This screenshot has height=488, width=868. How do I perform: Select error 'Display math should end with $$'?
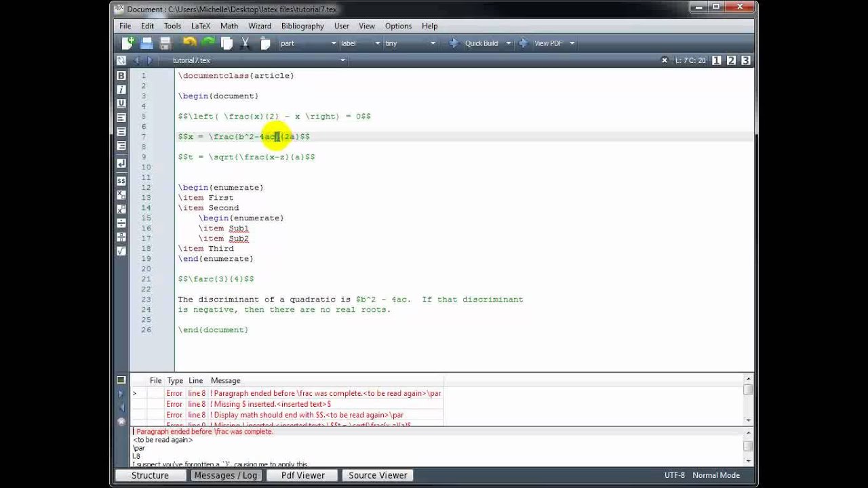tap(287, 415)
